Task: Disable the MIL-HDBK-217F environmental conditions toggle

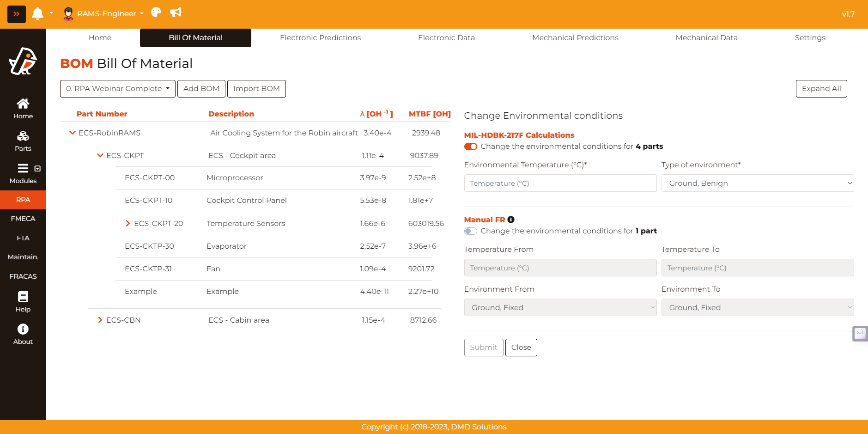Action: tap(471, 147)
